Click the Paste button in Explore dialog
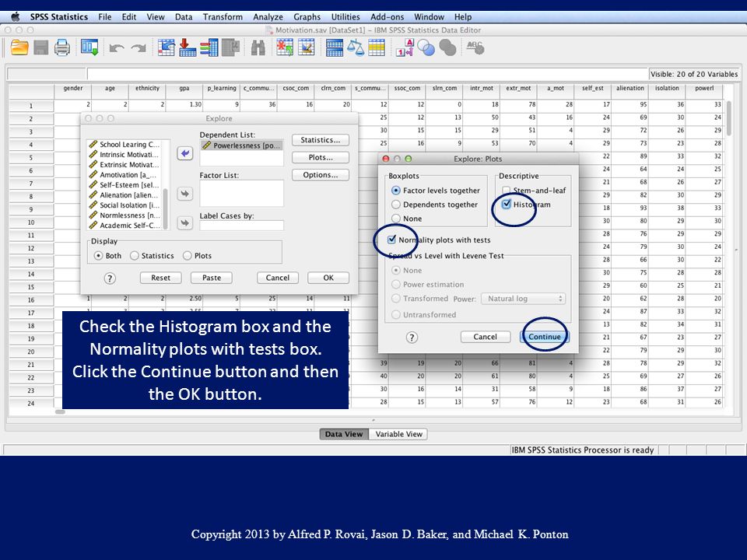 coord(212,278)
